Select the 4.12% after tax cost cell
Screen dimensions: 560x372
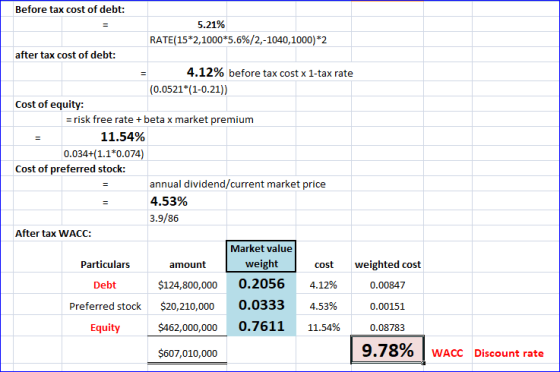click(x=187, y=72)
